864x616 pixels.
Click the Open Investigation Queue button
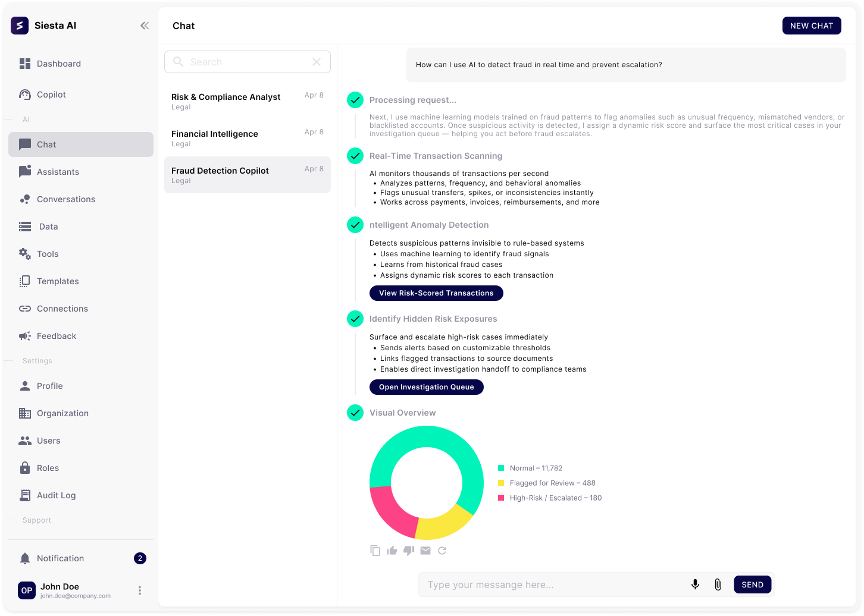point(426,387)
